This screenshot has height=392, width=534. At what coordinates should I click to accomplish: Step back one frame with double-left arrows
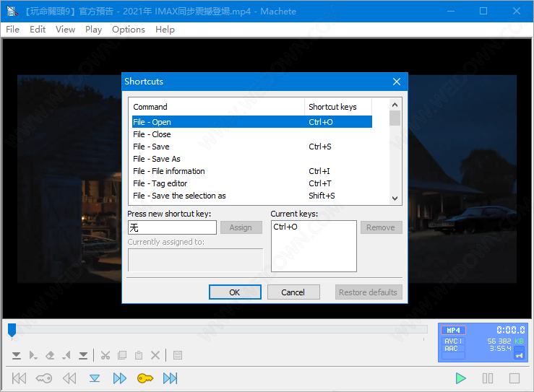(69, 378)
